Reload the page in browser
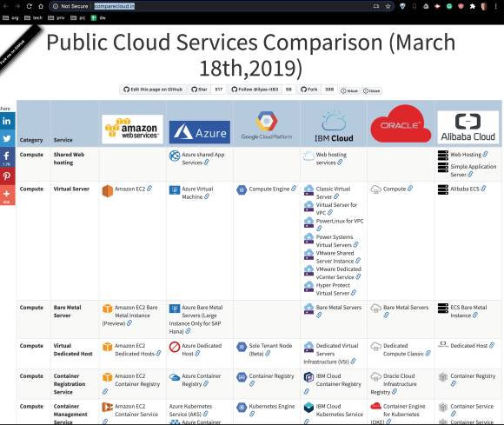This screenshot has width=504, height=425. click(29, 6)
